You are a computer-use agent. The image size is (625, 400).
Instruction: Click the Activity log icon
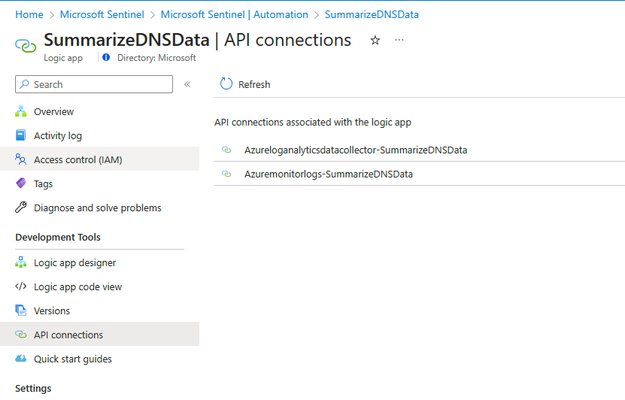pyautogui.click(x=21, y=135)
